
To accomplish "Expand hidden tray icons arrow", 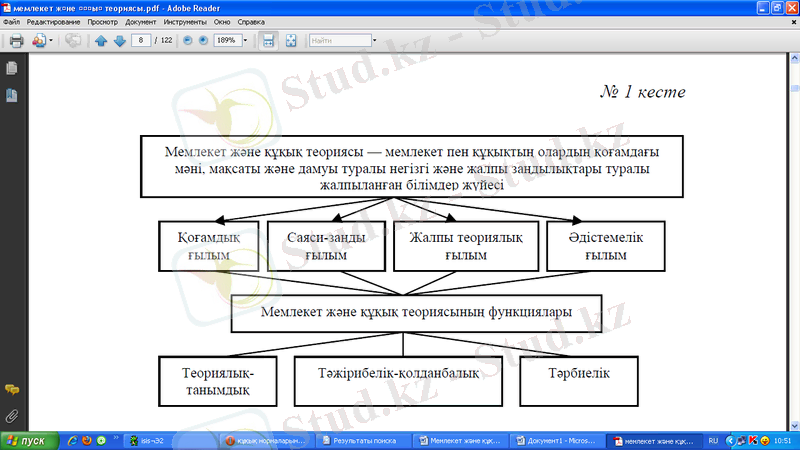I will [x=730, y=441].
